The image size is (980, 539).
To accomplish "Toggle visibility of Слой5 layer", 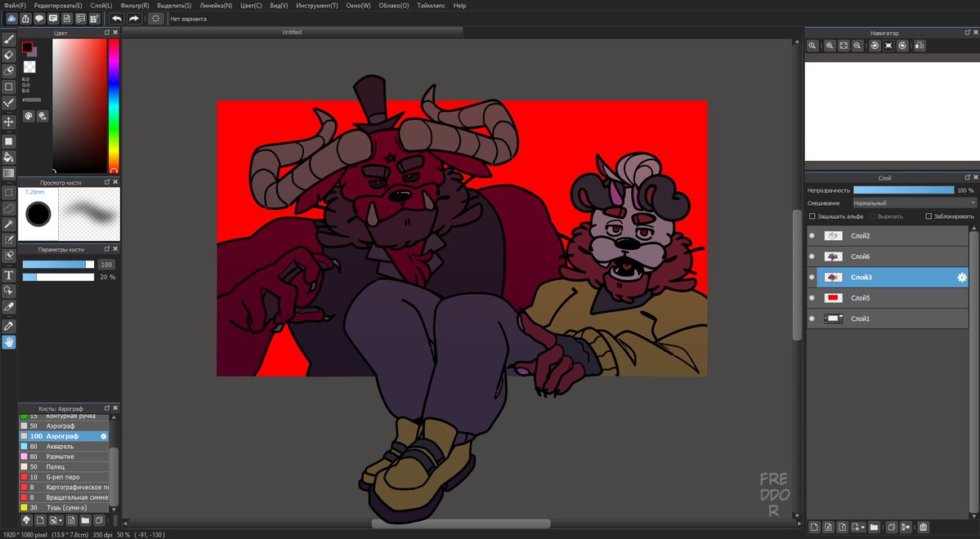I will coord(812,298).
